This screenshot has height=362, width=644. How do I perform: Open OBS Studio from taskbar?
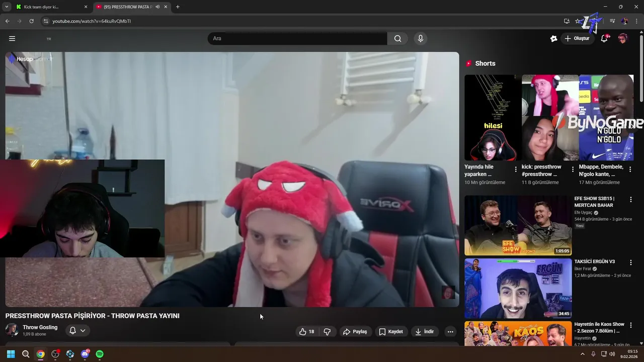click(x=55, y=354)
